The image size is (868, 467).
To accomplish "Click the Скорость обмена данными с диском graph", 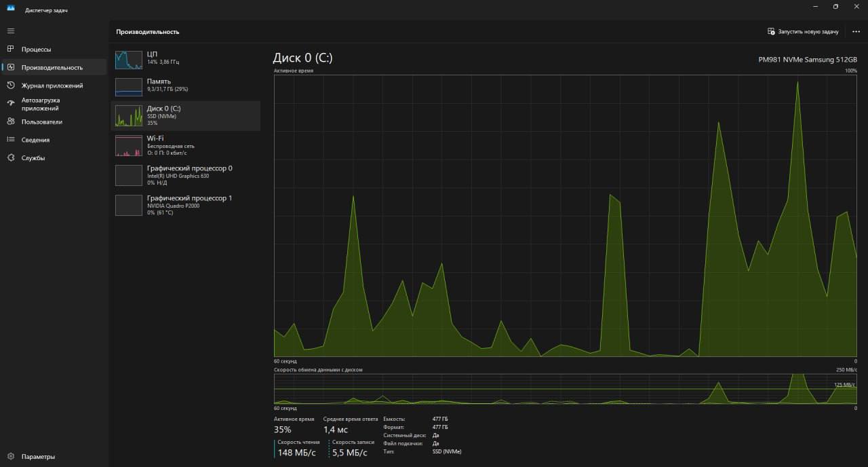I will tap(566, 389).
